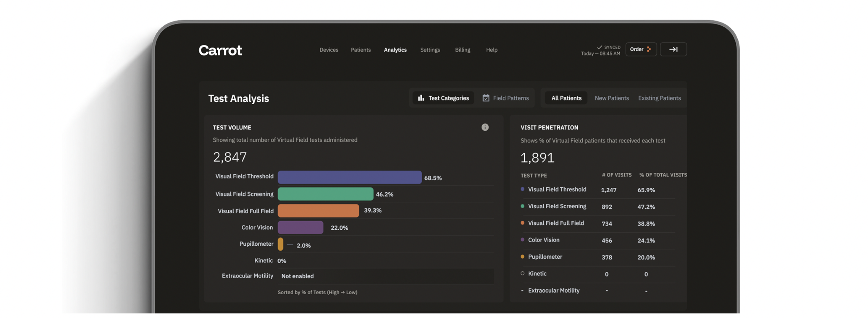Click the Order button
The height and width of the screenshot is (318, 868).
(641, 50)
